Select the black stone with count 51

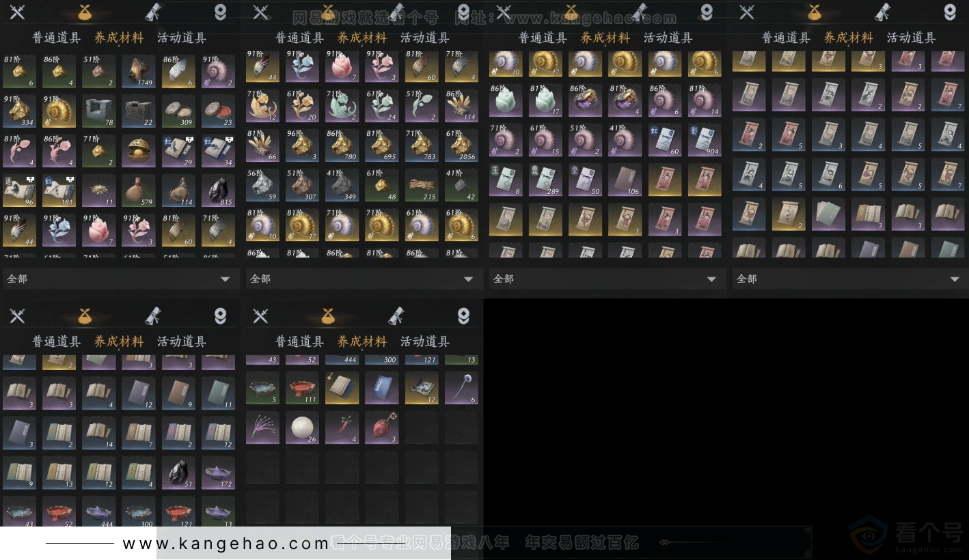click(x=178, y=473)
